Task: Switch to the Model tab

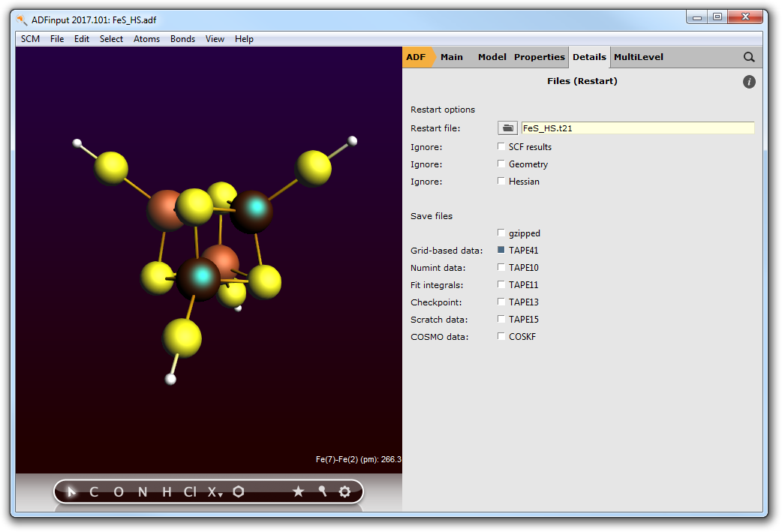Action: click(x=492, y=57)
